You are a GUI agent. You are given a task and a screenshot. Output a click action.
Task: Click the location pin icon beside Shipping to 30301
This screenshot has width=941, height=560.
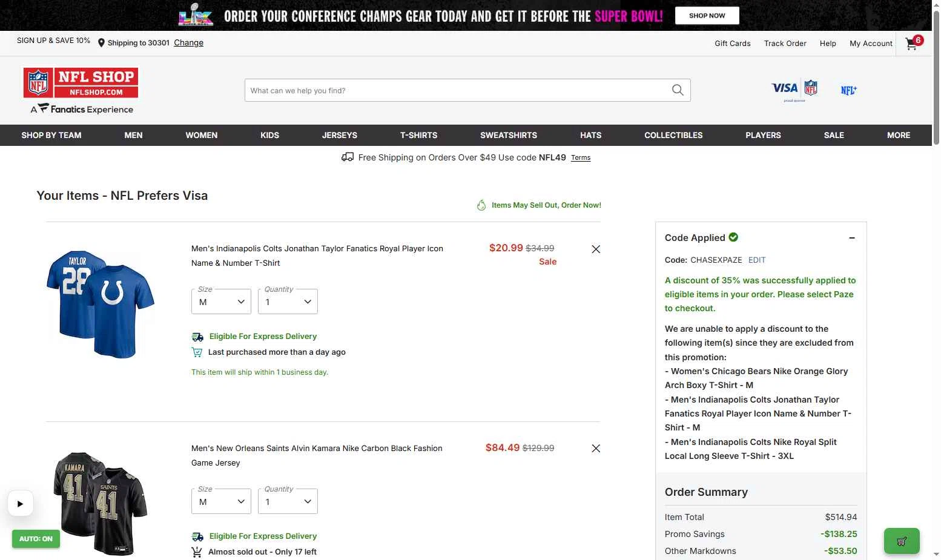[x=101, y=43]
